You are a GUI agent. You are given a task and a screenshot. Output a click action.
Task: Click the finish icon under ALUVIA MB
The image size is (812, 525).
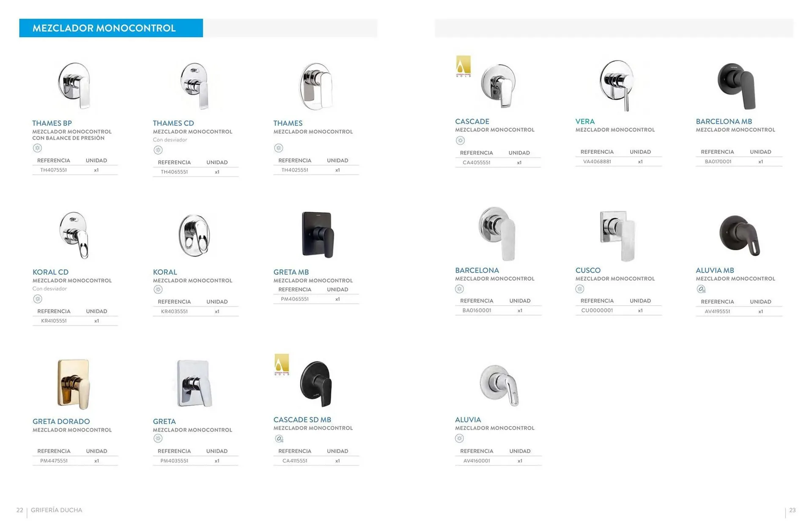pyautogui.click(x=701, y=289)
